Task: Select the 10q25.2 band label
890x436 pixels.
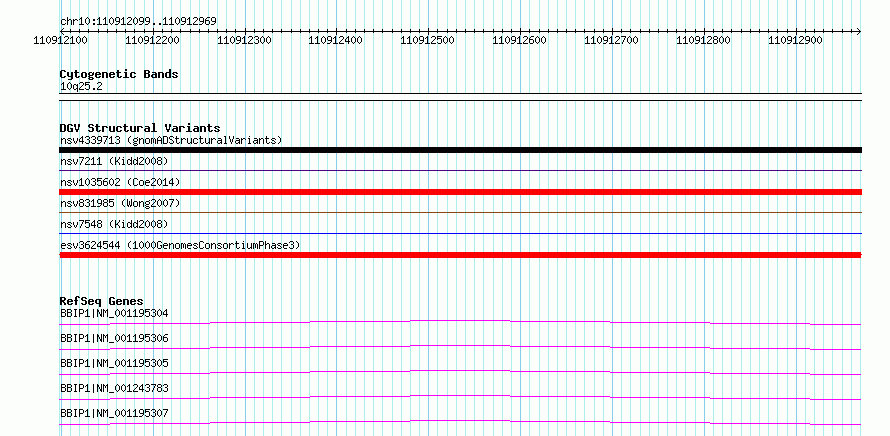Action: [x=81, y=87]
